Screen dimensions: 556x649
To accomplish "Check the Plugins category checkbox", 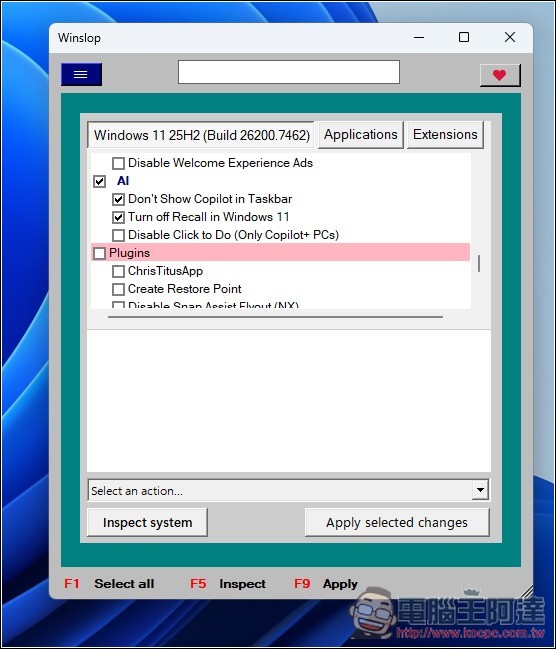I will tap(99, 253).
